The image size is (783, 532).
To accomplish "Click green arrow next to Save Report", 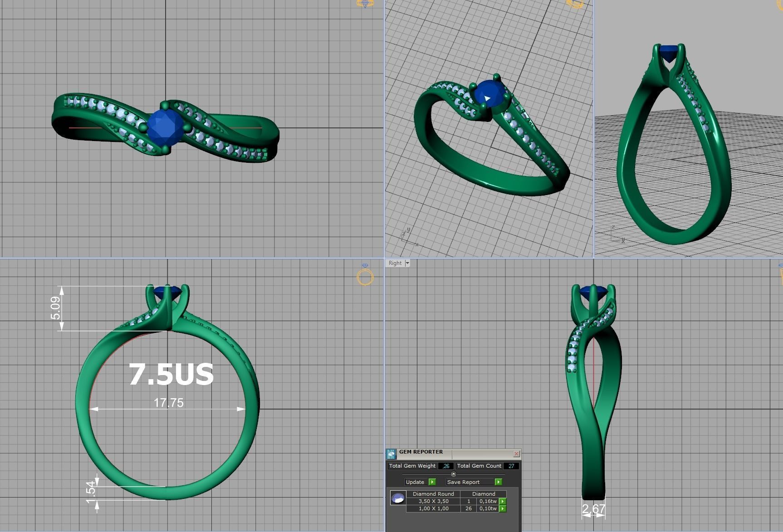I will click(x=498, y=482).
